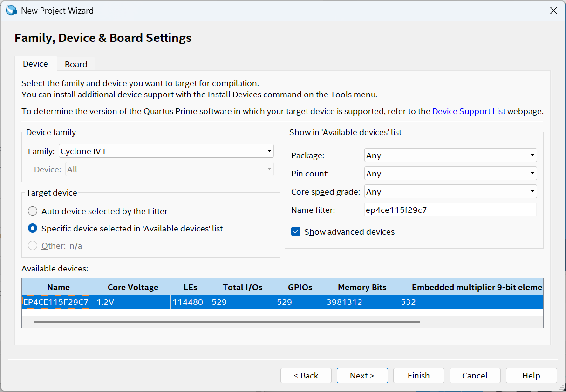This screenshot has width=566, height=392.
Task: Click the 3981312 memory bits cell
Action: (362, 302)
